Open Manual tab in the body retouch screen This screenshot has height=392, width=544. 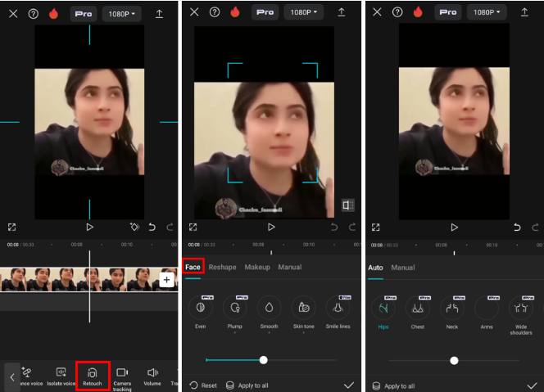(403, 268)
